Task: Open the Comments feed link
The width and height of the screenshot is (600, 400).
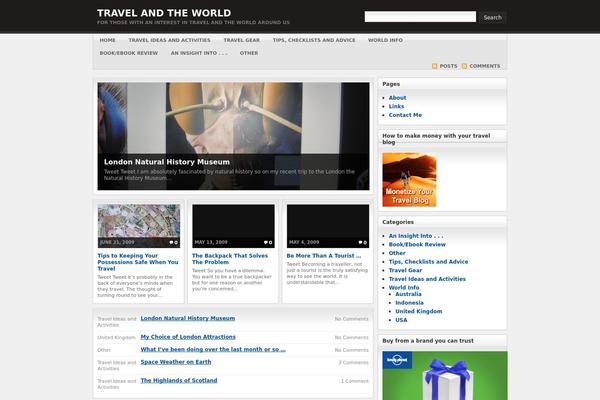Action: [x=485, y=66]
